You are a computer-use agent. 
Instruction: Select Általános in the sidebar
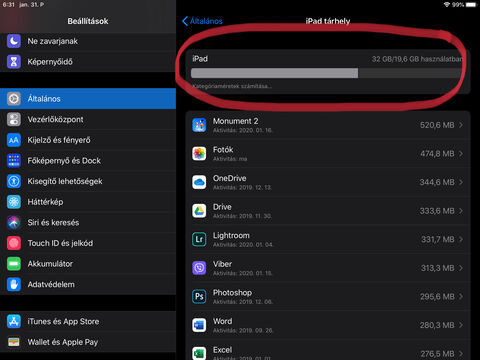point(88,99)
